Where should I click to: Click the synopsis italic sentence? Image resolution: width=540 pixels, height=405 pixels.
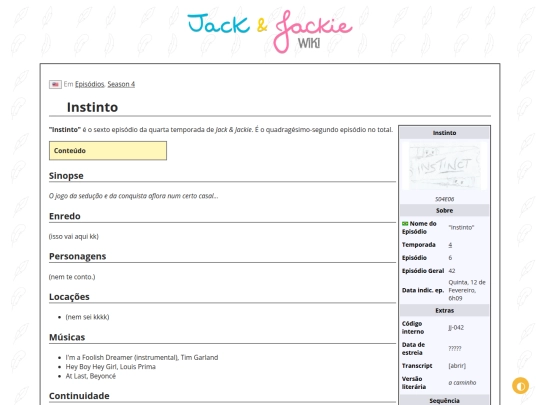coord(133,196)
